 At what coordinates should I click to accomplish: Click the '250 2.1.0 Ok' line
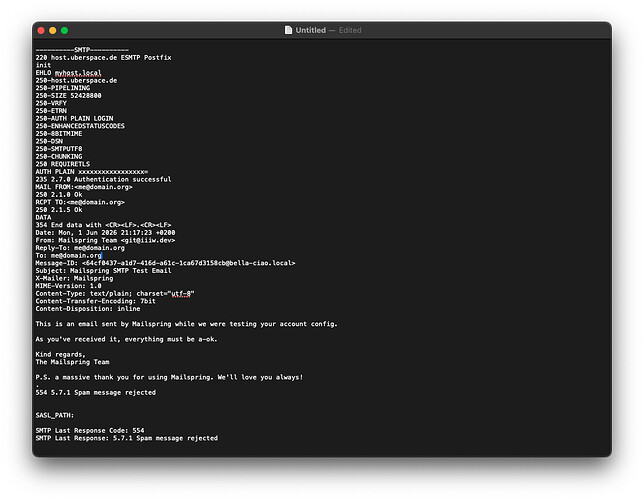click(59, 194)
